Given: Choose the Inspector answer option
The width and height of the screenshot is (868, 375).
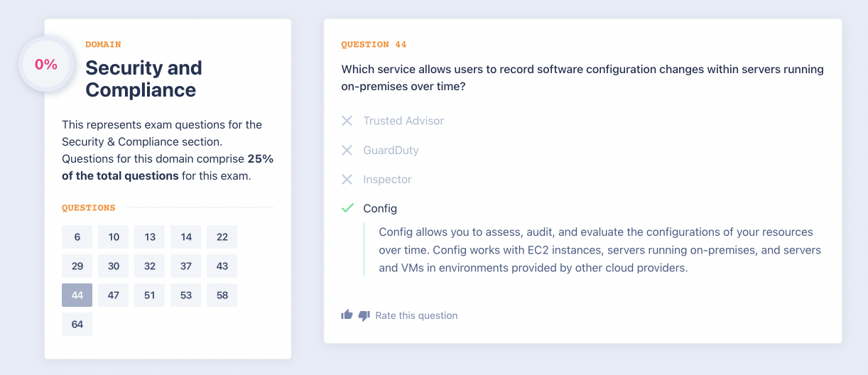Looking at the screenshot, I should [x=387, y=180].
